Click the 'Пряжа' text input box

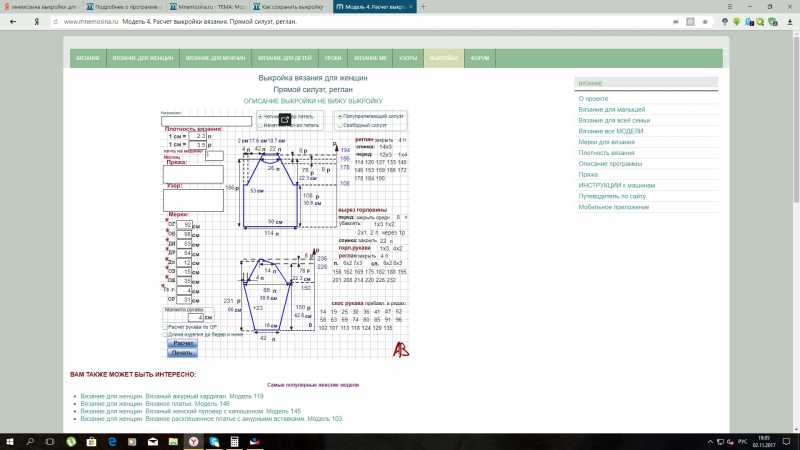click(193, 174)
